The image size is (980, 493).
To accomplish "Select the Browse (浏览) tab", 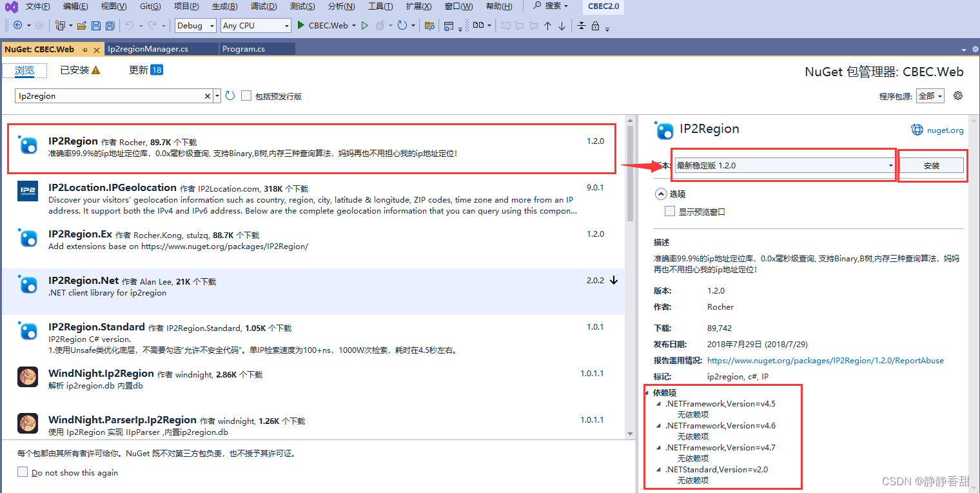I will [x=24, y=70].
